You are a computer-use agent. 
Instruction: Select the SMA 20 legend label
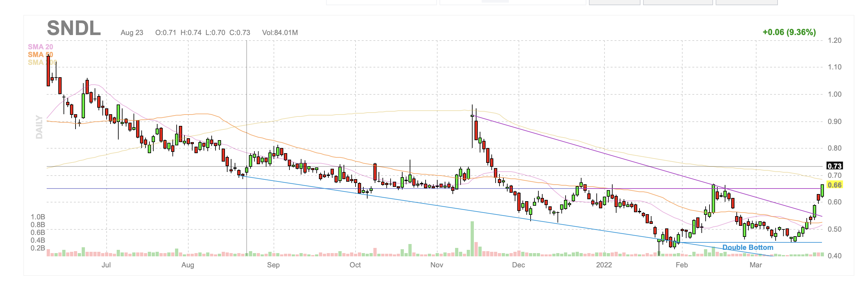pos(41,47)
